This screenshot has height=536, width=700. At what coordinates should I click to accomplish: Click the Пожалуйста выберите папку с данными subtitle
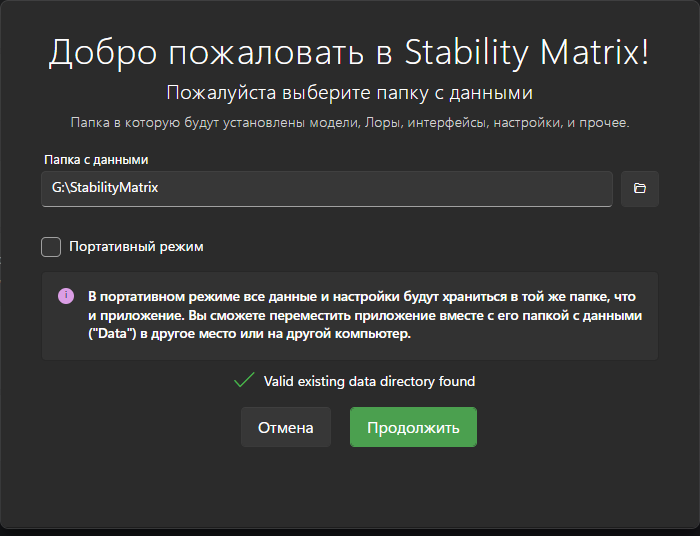coord(350,93)
